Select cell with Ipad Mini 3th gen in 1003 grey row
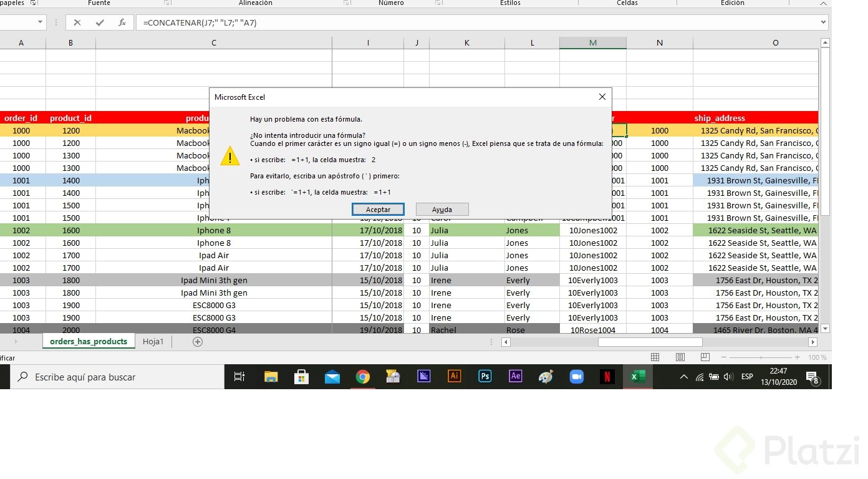 214,280
